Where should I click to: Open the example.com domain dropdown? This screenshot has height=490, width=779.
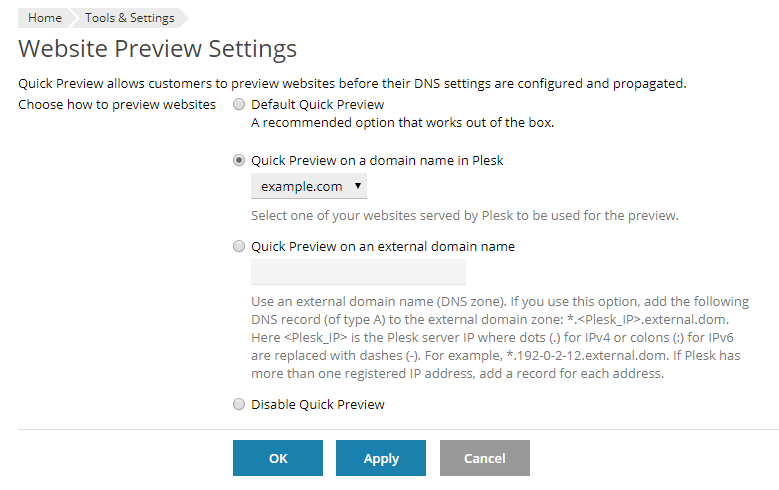point(301,187)
